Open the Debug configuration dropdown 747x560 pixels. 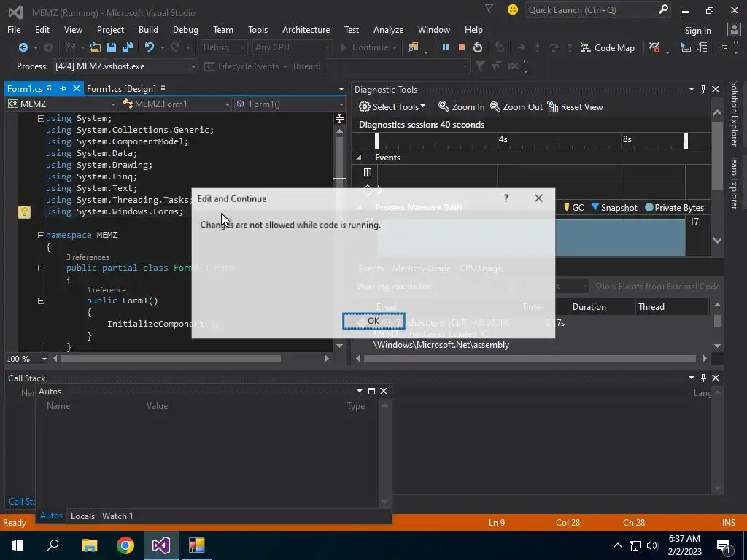click(223, 47)
